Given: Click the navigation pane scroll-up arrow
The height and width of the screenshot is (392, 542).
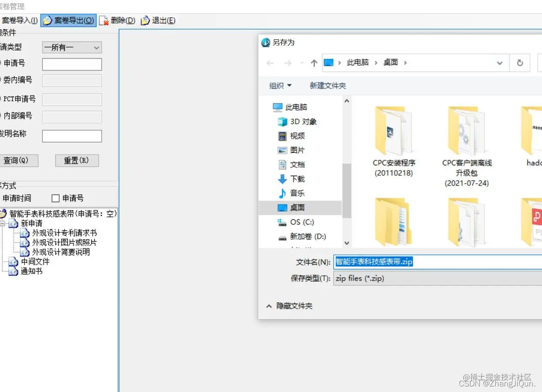Looking at the screenshot, I should [347, 101].
